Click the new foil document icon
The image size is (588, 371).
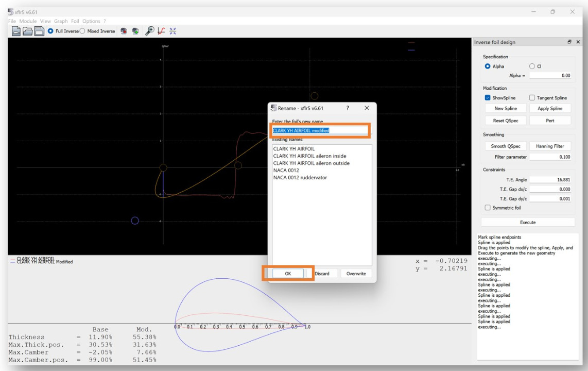click(x=16, y=30)
